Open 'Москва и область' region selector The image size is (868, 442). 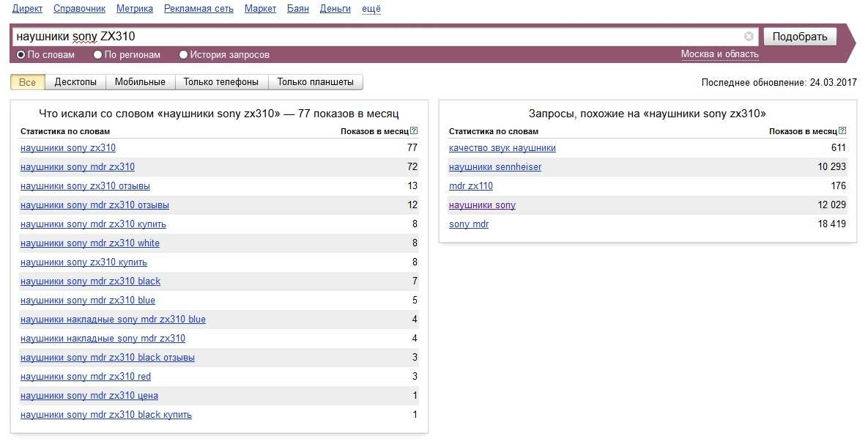(719, 54)
